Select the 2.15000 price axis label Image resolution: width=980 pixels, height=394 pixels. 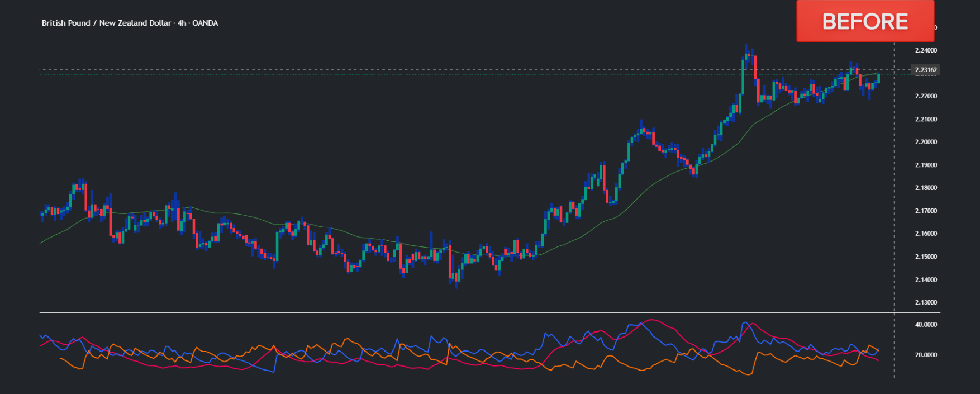[925, 257]
